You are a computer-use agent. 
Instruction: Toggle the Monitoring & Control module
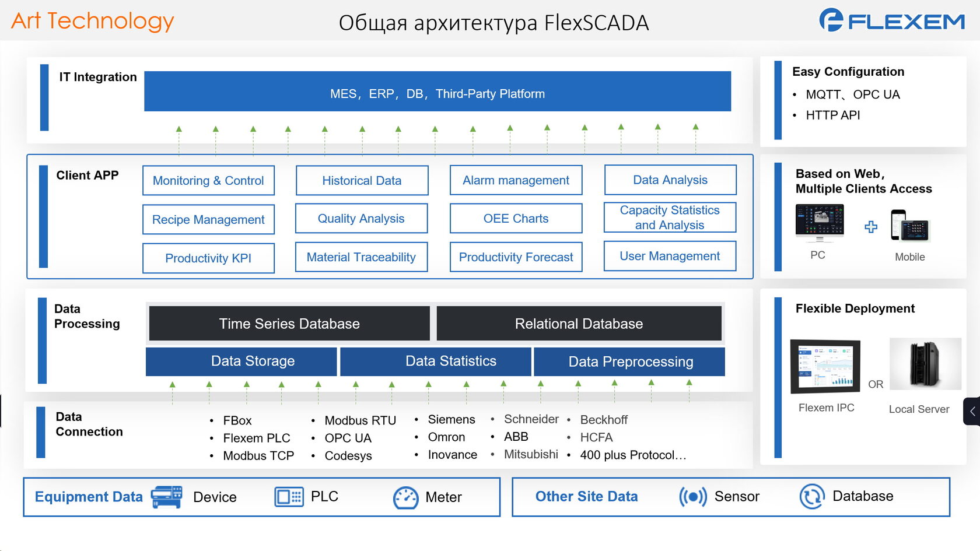pos(208,180)
